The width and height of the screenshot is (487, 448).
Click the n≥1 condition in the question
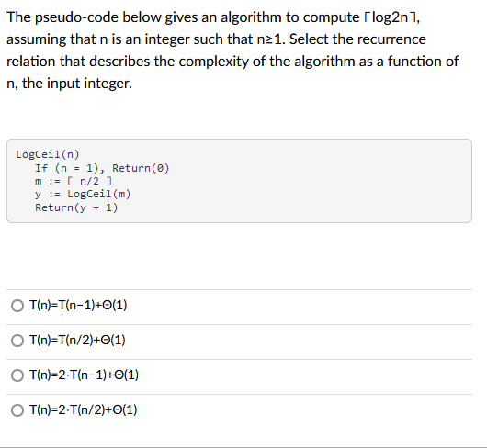[x=271, y=39]
